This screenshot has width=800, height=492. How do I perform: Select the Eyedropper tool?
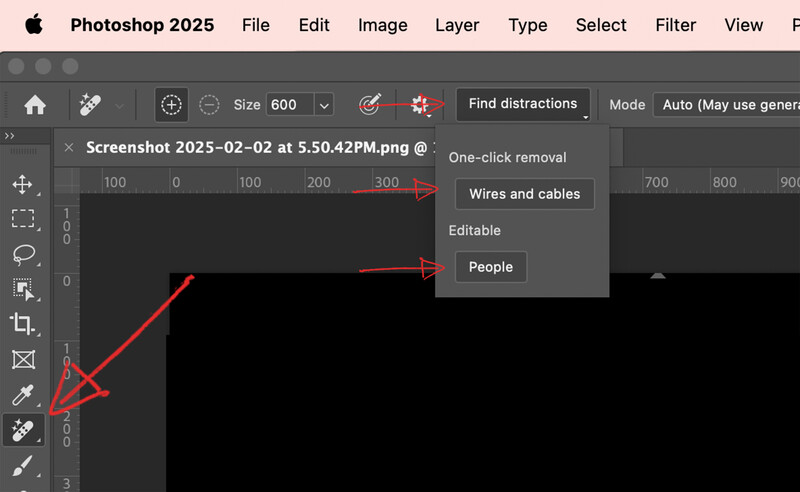click(23, 395)
